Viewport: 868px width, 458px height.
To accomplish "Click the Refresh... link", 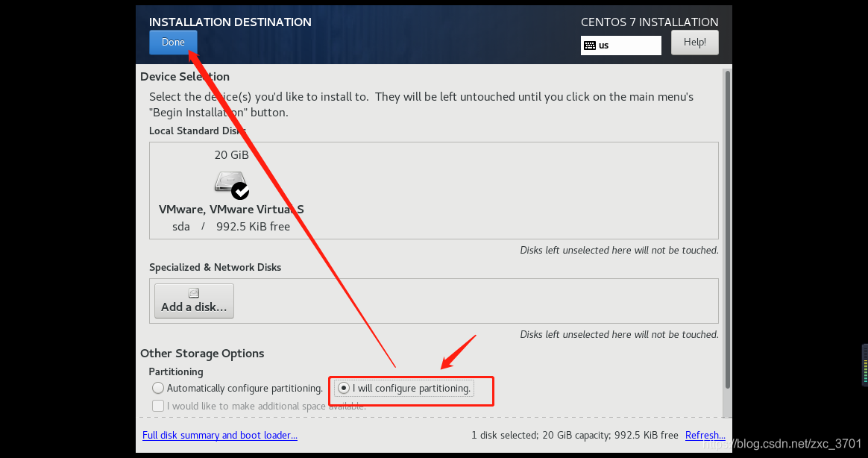I will 705,436.
